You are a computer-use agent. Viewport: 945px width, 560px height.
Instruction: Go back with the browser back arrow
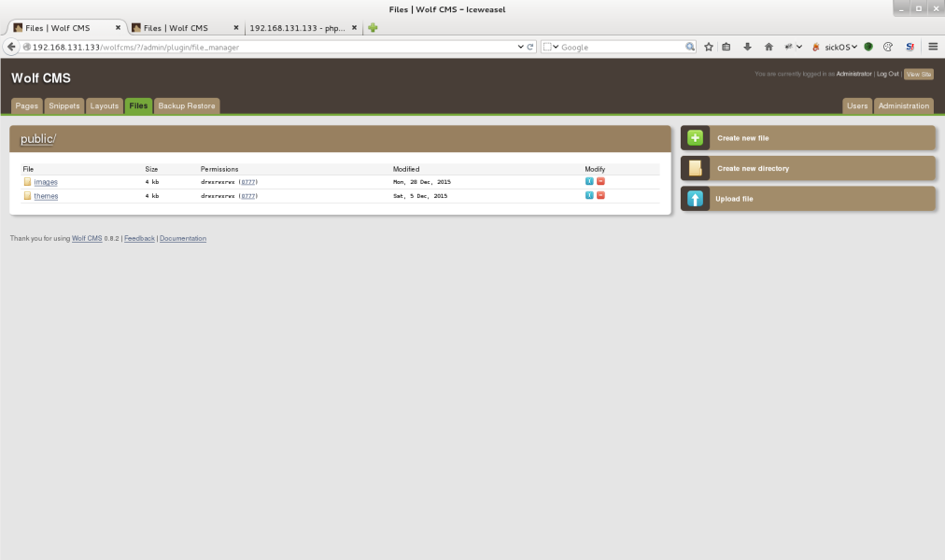[11, 47]
